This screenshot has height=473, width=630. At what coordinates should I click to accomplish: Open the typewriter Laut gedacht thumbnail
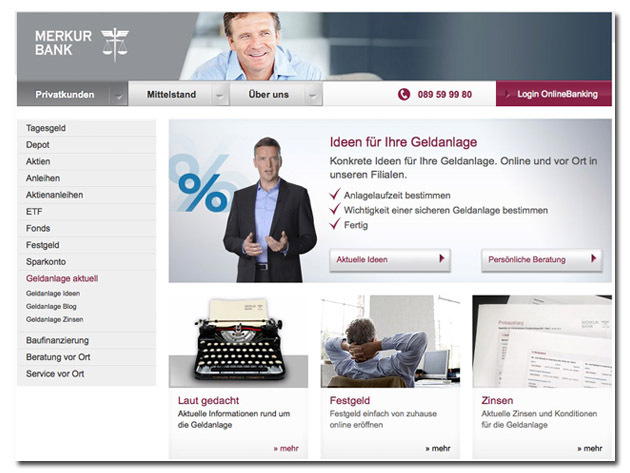[238, 342]
